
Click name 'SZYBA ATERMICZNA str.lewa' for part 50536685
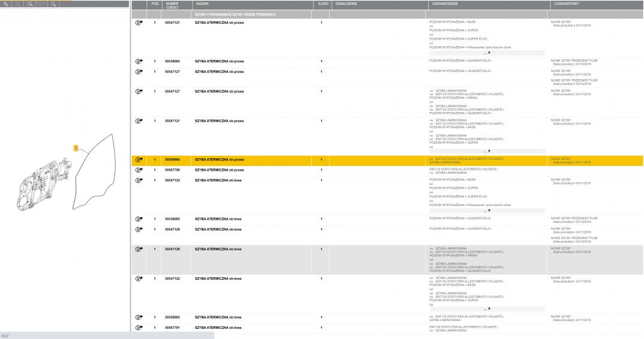coord(218,219)
